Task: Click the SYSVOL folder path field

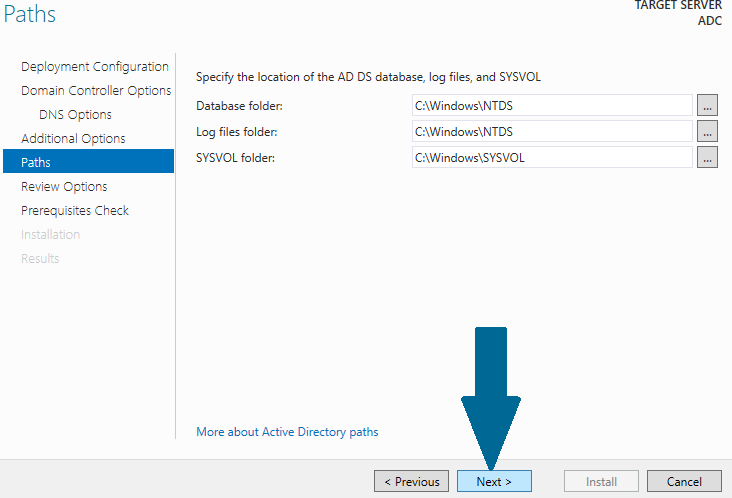Action: point(552,158)
